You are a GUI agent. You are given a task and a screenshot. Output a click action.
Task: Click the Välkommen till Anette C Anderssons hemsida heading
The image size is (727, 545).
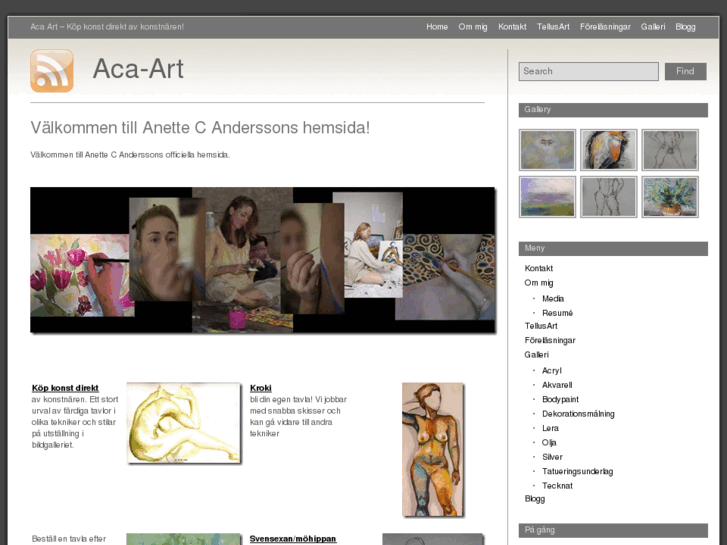(200, 128)
